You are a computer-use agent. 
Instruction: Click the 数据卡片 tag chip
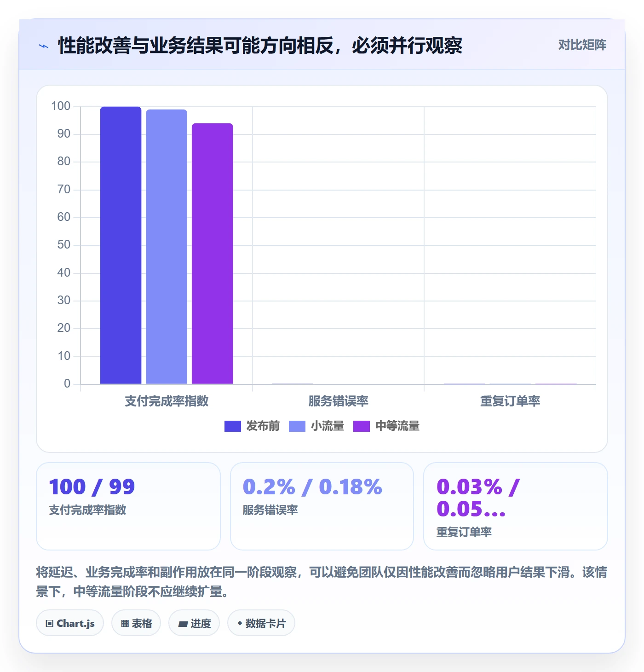[261, 623]
